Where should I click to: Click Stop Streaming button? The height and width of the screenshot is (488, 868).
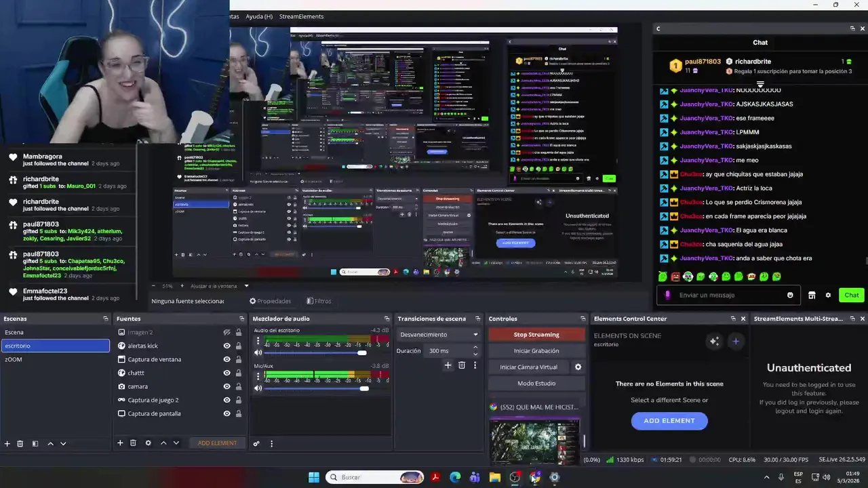(536, 334)
